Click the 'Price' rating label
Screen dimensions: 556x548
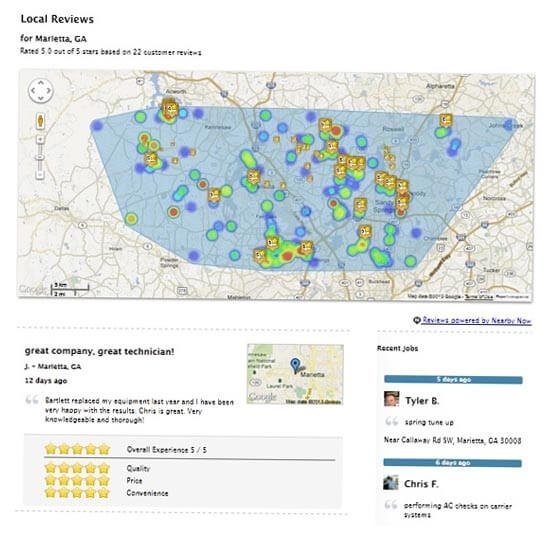point(134,481)
